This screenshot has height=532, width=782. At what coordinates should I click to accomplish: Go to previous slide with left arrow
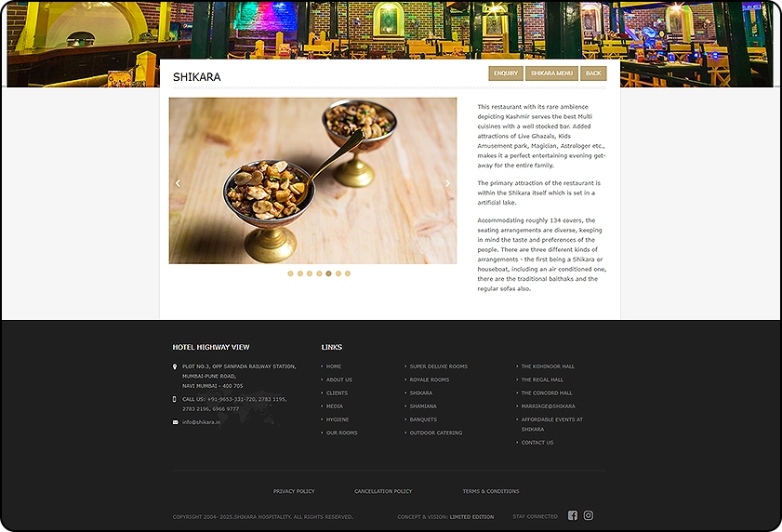[x=178, y=183]
